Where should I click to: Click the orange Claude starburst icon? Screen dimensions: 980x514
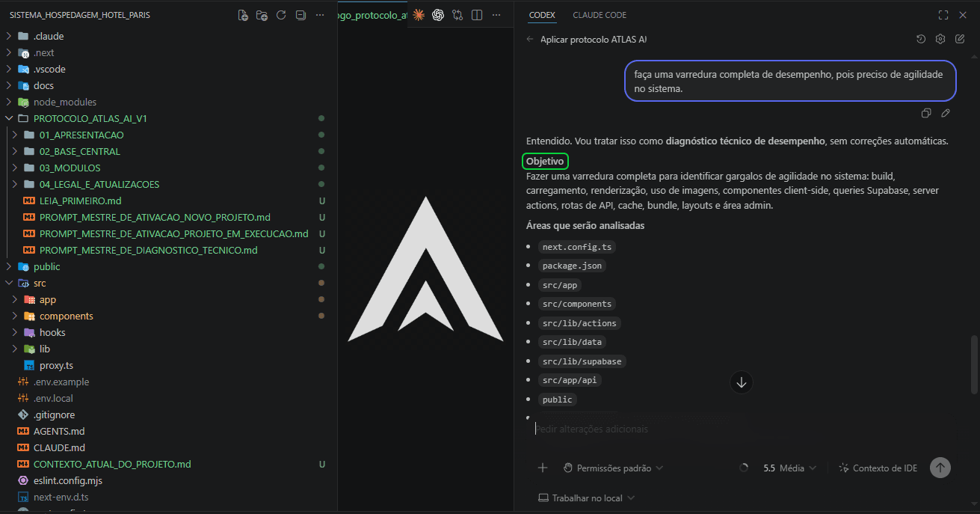click(419, 15)
